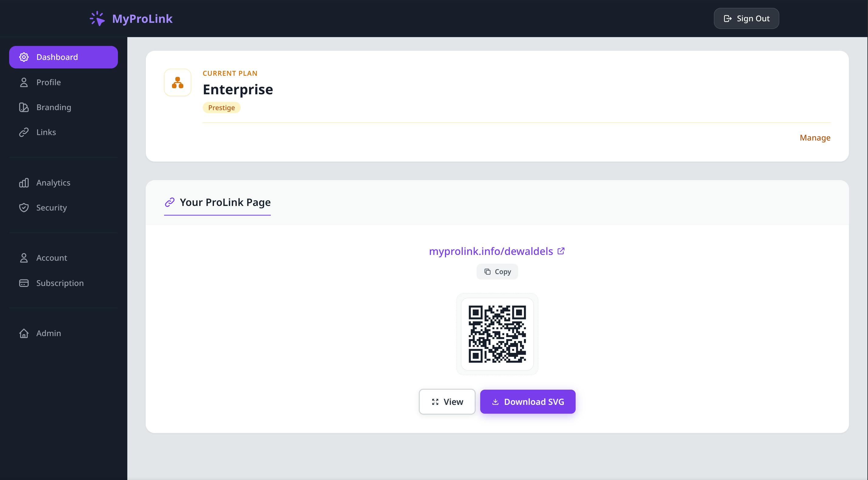868x480 pixels.
Task: Click the Admin house icon
Action: pyautogui.click(x=24, y=333)
